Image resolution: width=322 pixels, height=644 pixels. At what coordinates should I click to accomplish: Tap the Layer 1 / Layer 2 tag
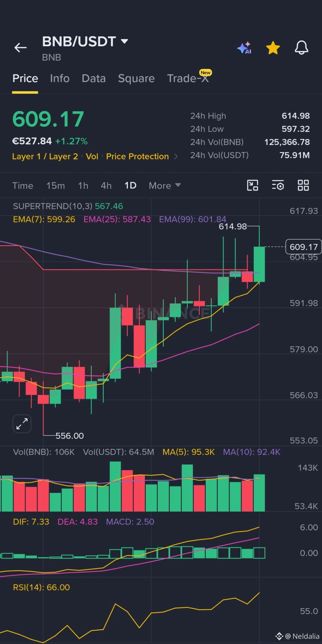[45, 157]
